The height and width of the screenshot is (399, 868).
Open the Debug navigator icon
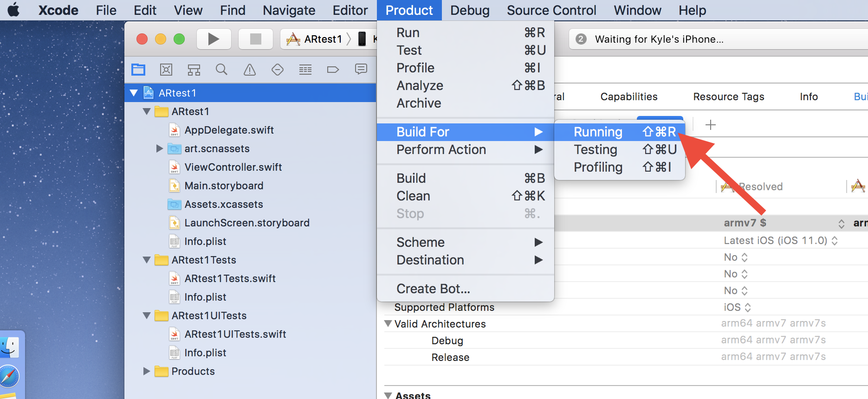click(x=305, y=70)
